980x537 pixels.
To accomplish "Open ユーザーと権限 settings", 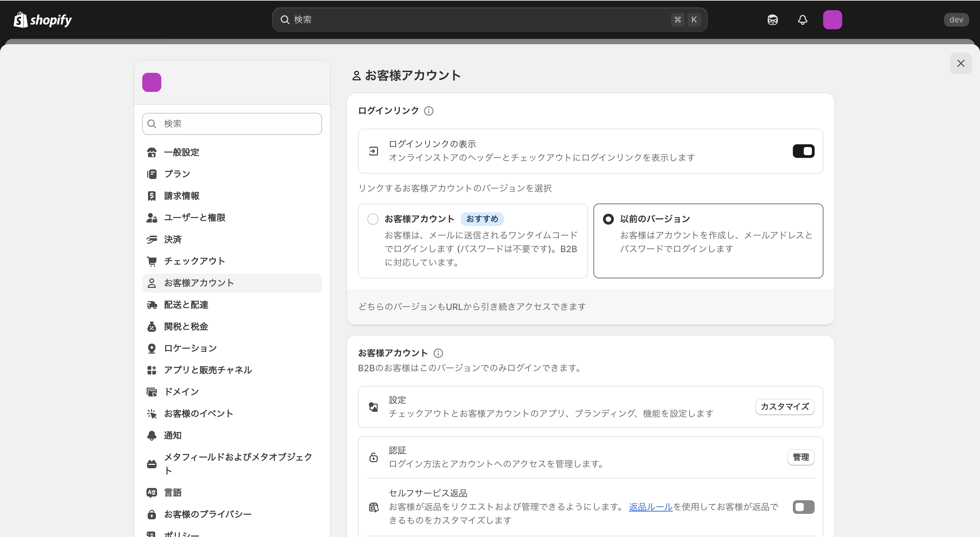I will [232, 218].
